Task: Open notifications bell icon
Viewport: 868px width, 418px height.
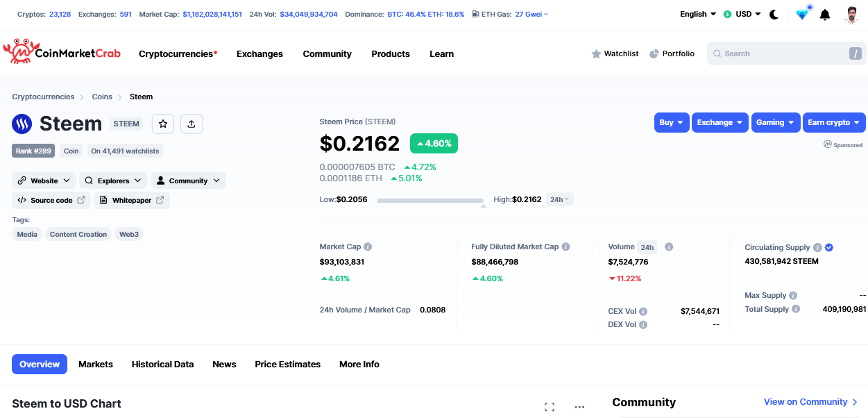Action: pyautogui.click(x=825, y=15)
